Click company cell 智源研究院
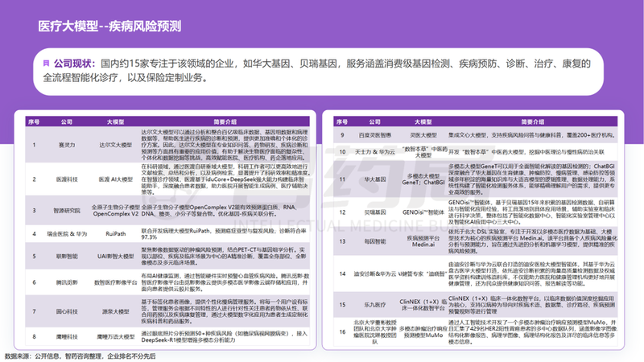The image size is (644, 362). tap(67, 211)
